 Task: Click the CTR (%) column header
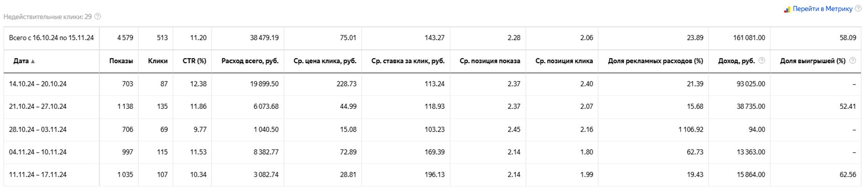(194, 61)
